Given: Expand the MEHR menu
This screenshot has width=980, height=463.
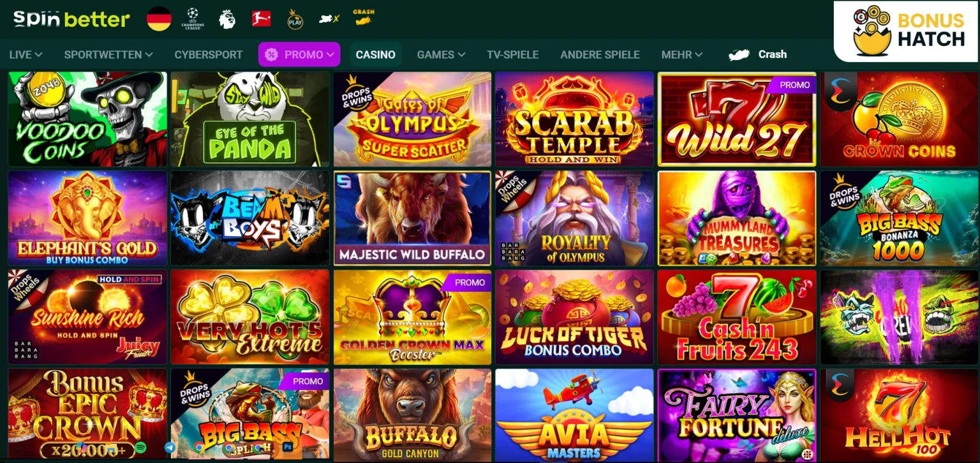Looking at the screenshot, I should click(x=682, y=55).
